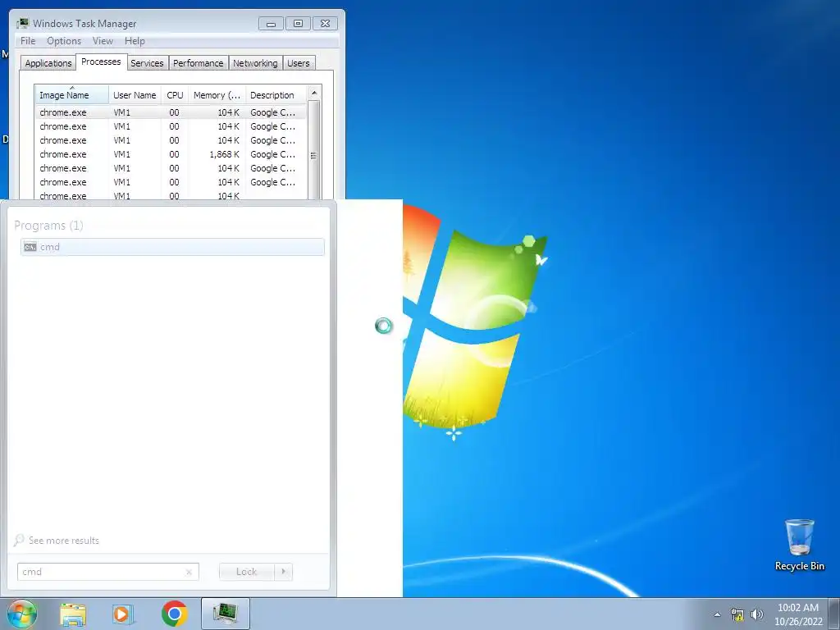Image resolution: width=840 pixels, height=630 pixels.
Task: Sort processes by Description column
Action: click(x=276, y=95)
